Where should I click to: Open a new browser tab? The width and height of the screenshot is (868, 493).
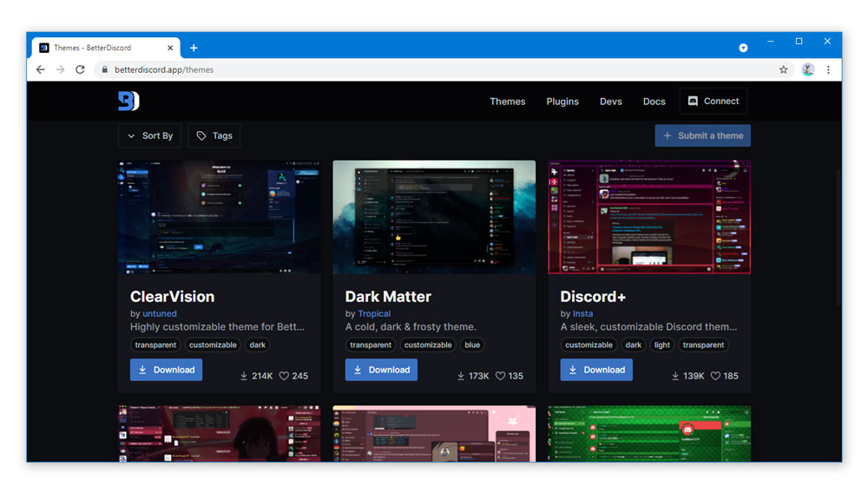(x=194, y=48)
